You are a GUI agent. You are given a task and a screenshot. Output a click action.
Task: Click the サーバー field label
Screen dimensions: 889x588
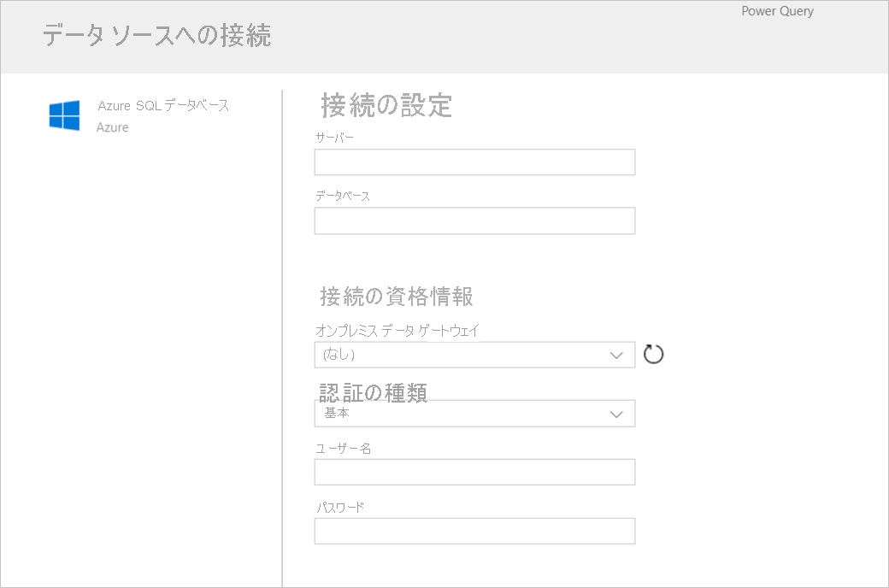(x=333, y=136)
